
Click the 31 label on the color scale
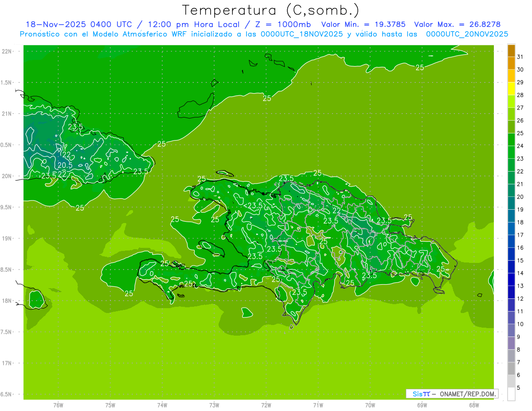pyautogui.click(x=520, y=57)
